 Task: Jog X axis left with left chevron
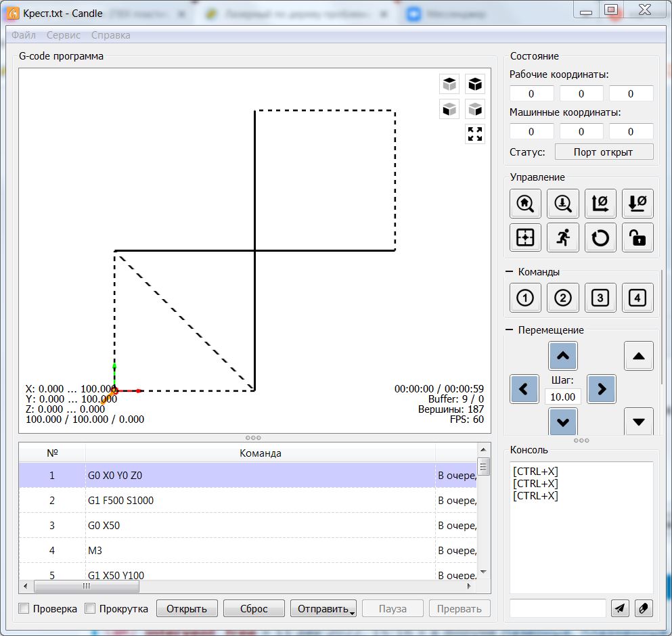(x=524, y=389)
